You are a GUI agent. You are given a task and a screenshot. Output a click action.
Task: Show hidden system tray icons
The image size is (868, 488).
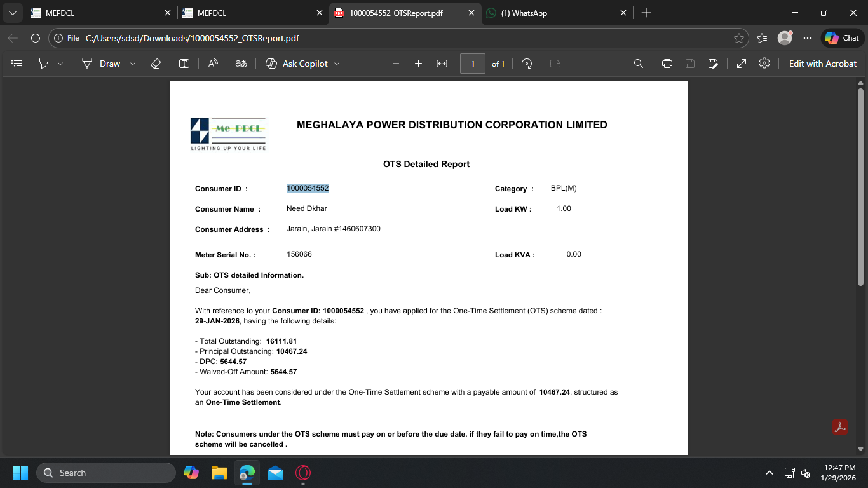[770, 473]
